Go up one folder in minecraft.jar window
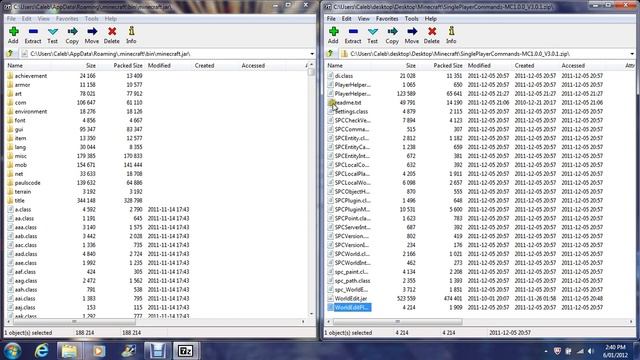Viewport: 640px width, 360px height. tap(11, 53)
